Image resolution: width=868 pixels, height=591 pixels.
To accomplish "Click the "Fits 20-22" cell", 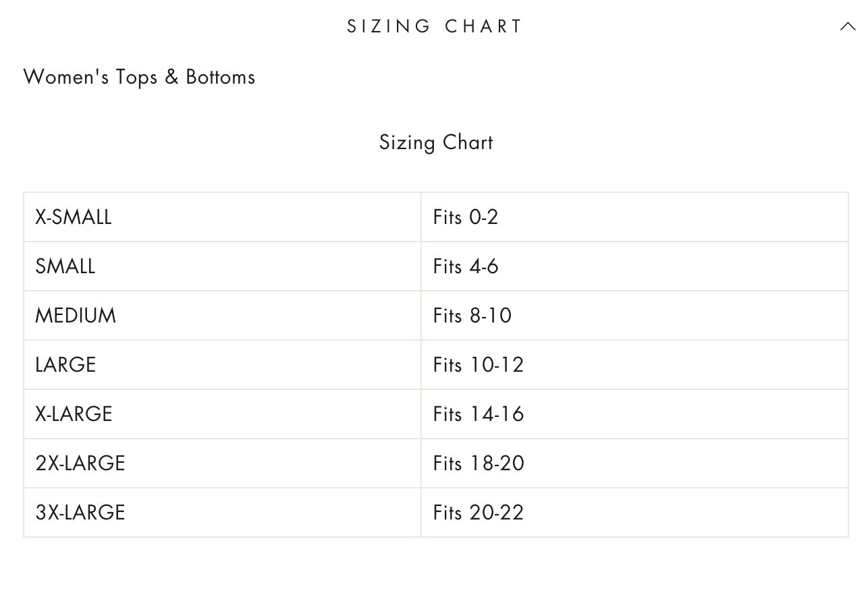I will point(479,513).
